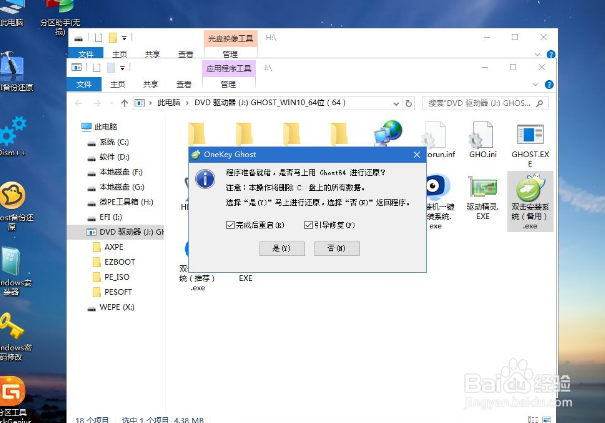Screen dimensions: 605x423
Task: Open quick access toolbar dropdown in J:\ window
Action: (122, 68)
